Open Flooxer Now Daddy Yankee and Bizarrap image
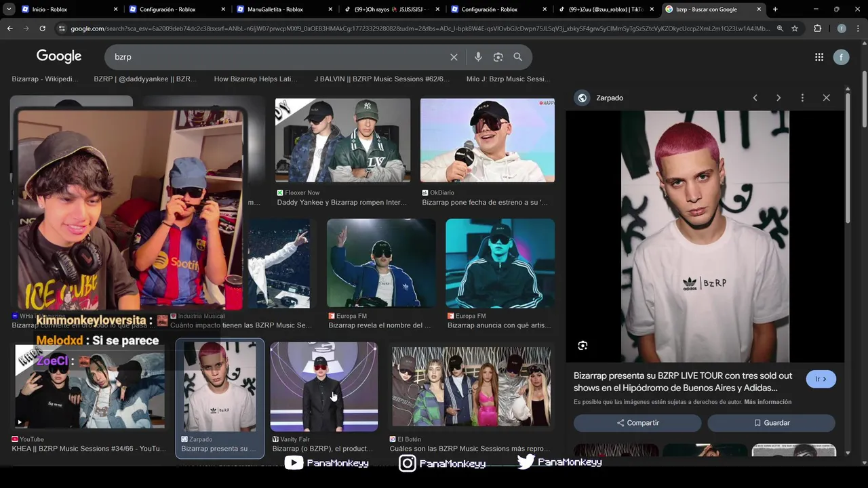This screenshot has height=488, width=868. point(342,140)
